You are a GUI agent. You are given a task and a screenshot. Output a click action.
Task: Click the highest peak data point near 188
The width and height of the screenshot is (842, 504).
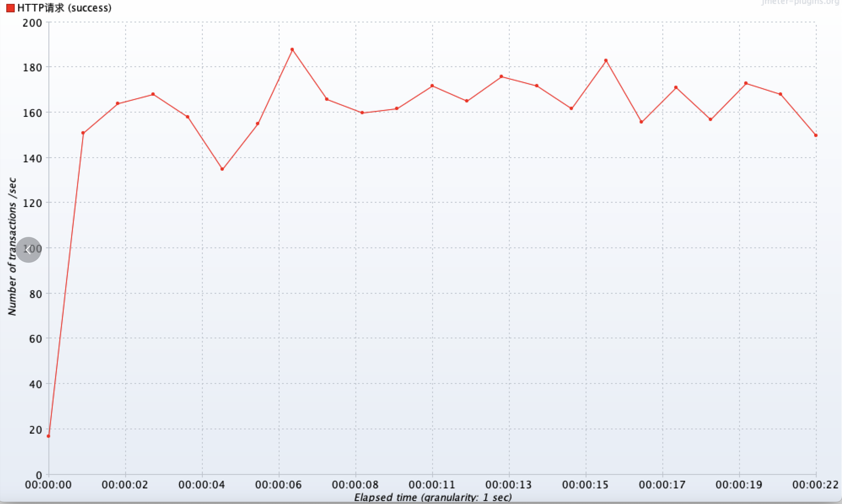point(292,49)
